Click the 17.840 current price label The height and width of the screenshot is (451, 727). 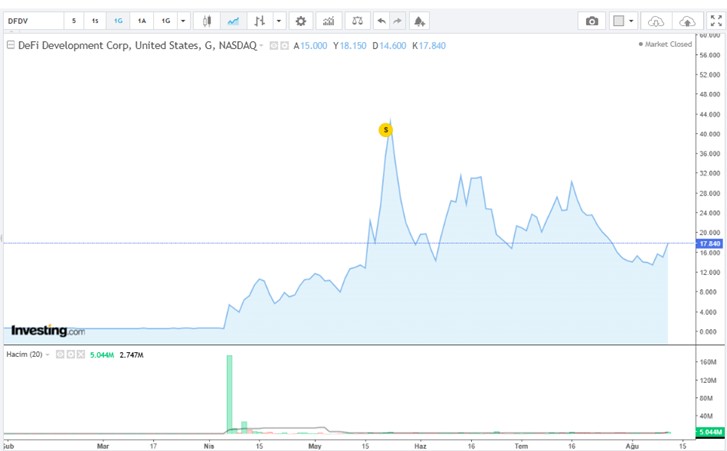[x=709, y=244]
